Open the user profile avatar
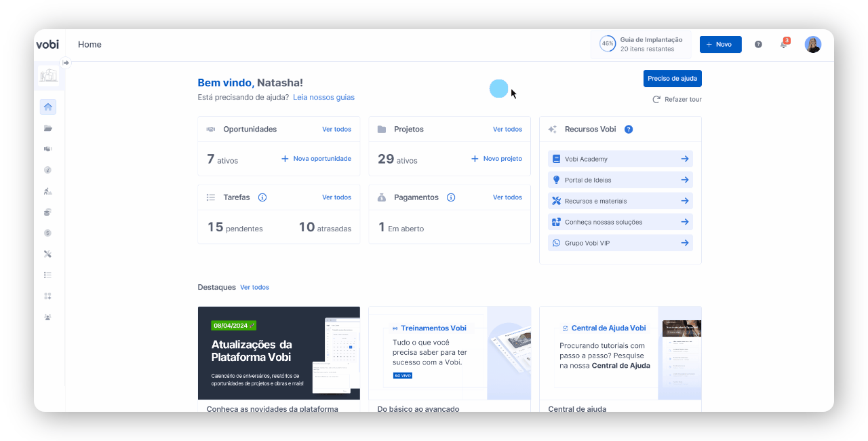Viewport: 868px width, 441px height. [x=813, y=45]
